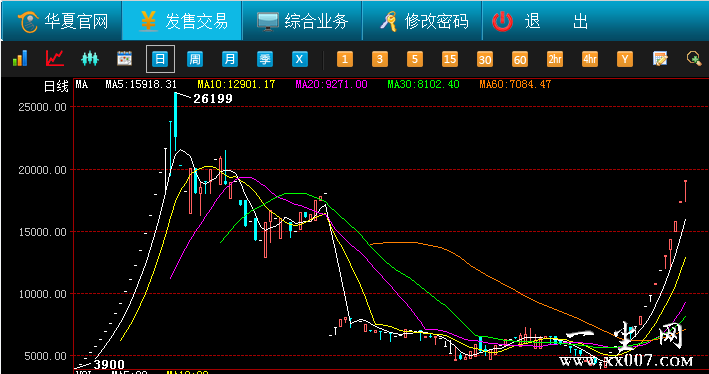The width and height of the screenshot is (709, 374).
Task: Select the blue X period button
Action: 299,59
